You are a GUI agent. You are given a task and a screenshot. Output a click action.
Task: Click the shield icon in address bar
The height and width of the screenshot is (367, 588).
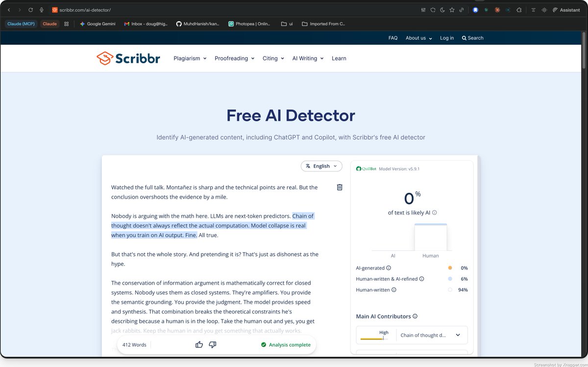coord(433,10)
